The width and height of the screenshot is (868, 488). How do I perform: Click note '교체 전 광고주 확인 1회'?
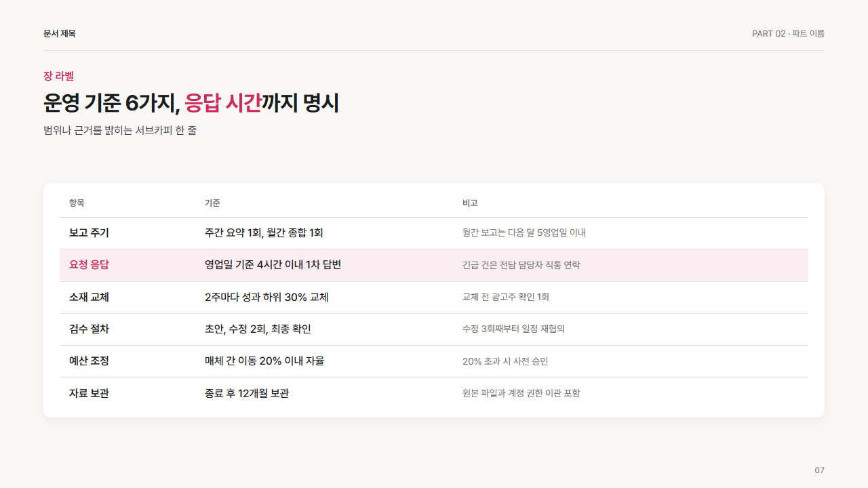[x=506, y=297]
